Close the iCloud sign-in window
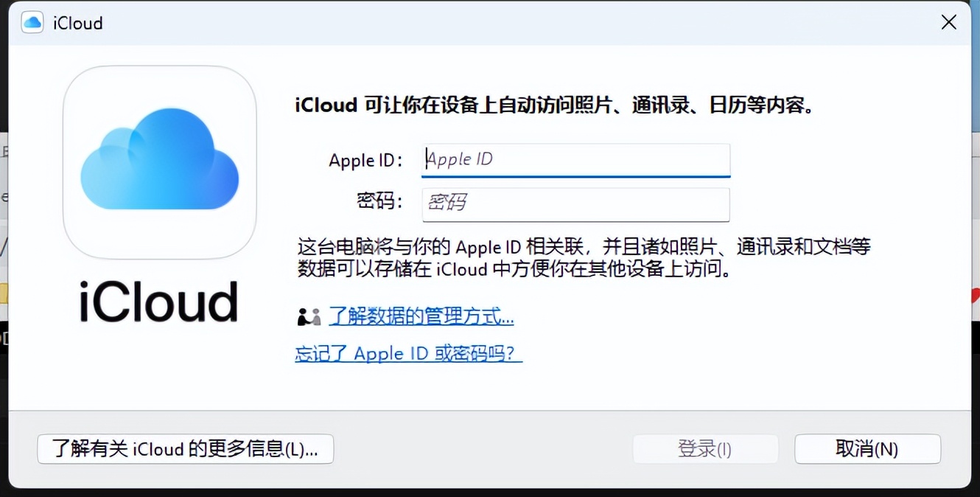 pos(948,22)
